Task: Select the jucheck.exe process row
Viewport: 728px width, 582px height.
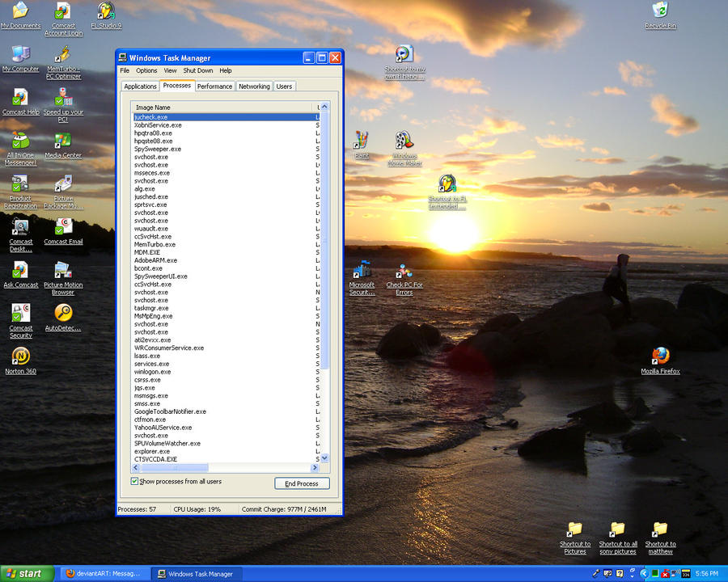Action: (x=225, y=117)
